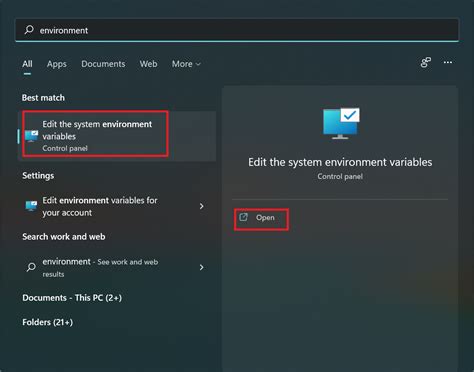Expand arrow for 'Edit environment variables for your account'
This screenshot has height=372, width=474.
tap(201, 206)
